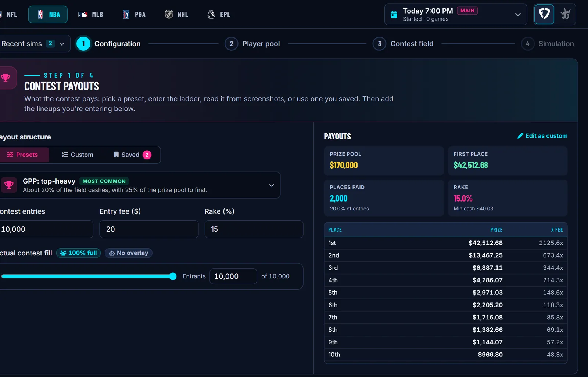Click the Rake percentage input field
The height and width of the screenshot is (377, 588).
(x=254, y=229)
